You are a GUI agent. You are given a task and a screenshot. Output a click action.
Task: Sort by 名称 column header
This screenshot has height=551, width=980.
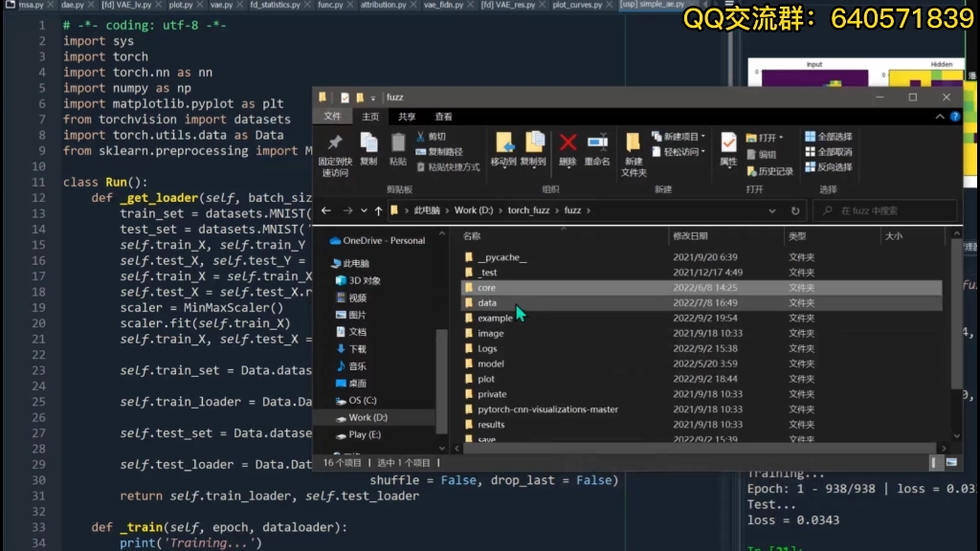(x=565, y=236)
